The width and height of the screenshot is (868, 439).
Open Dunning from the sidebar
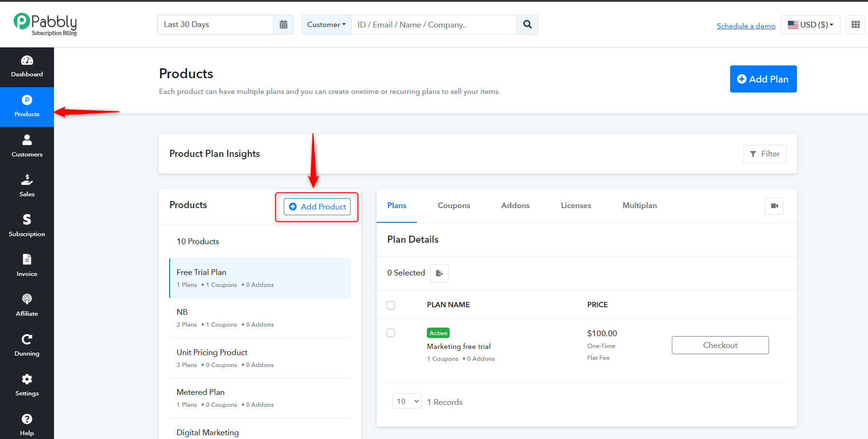click(x=27, y=346)
